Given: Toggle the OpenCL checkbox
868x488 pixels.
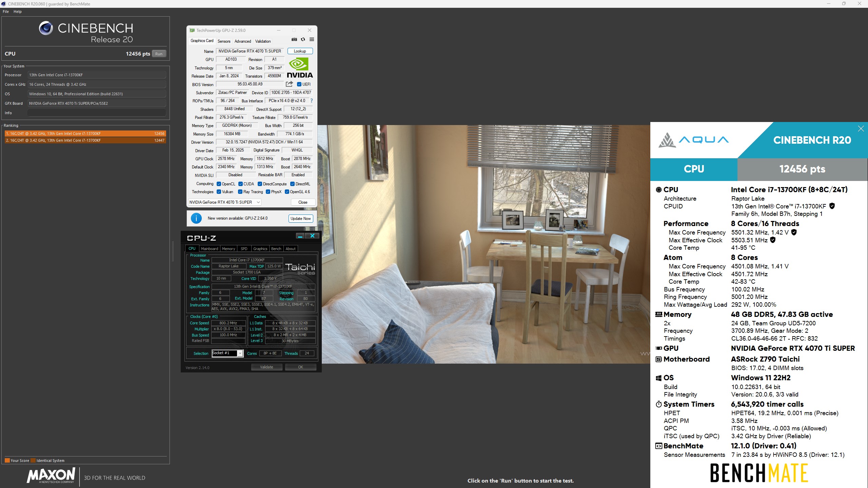Looking at the screenshot, I should pyautogui.click(x=219, y=184).
